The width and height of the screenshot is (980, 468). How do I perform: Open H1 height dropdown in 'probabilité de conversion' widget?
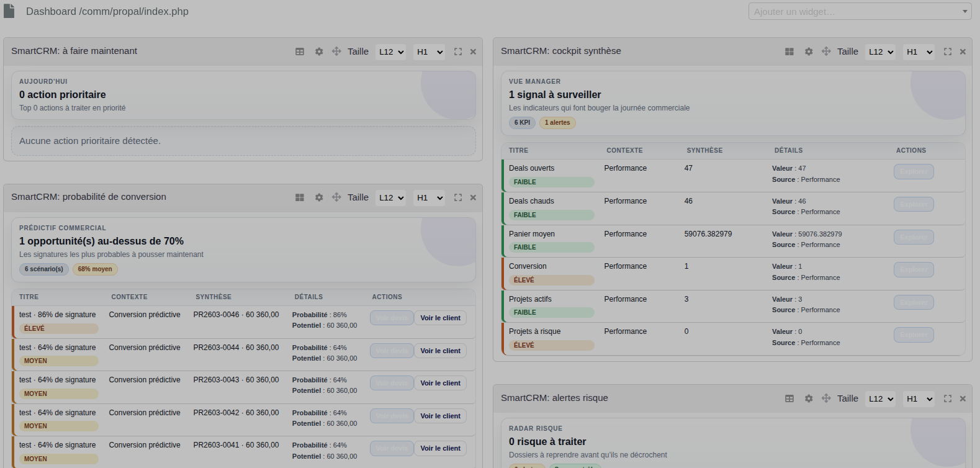[x=429, y=197]
